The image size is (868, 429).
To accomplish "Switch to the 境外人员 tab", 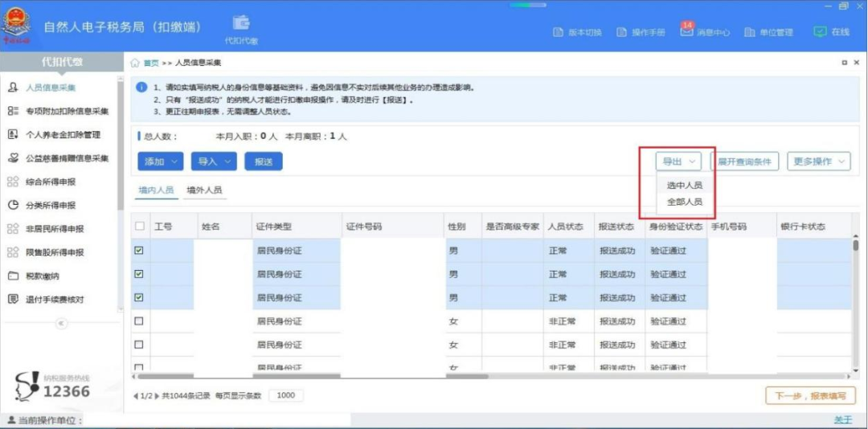I will (x=204, y=190).
